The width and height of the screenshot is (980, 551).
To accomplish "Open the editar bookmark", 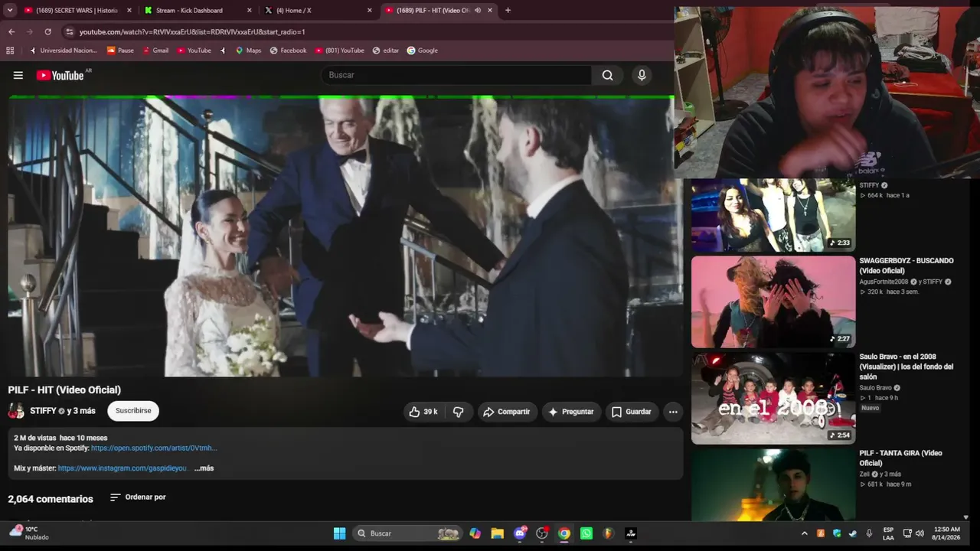I will click(x=386, y=51).
